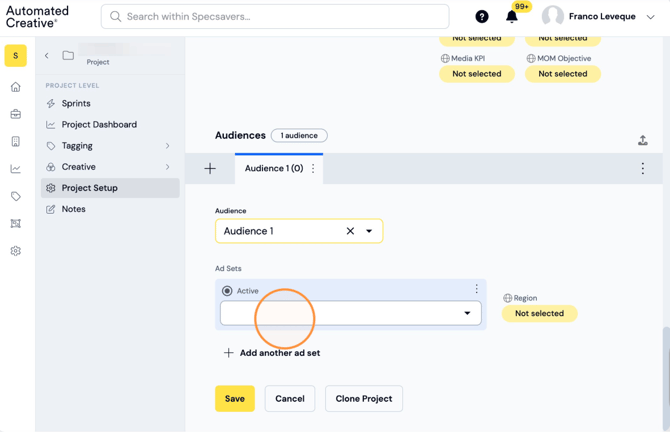Click the MOM Objective globe icon
This screenshot has width=670, height=434.
coord(531,59)
